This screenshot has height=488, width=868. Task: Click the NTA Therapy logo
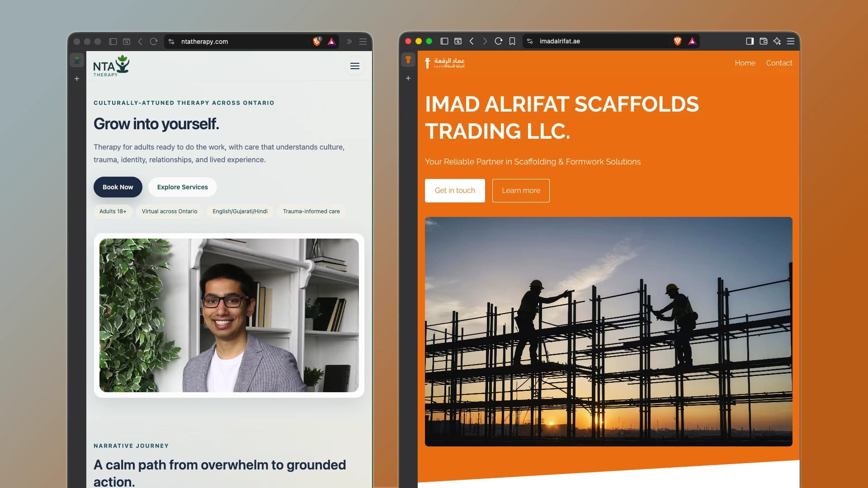111,66
